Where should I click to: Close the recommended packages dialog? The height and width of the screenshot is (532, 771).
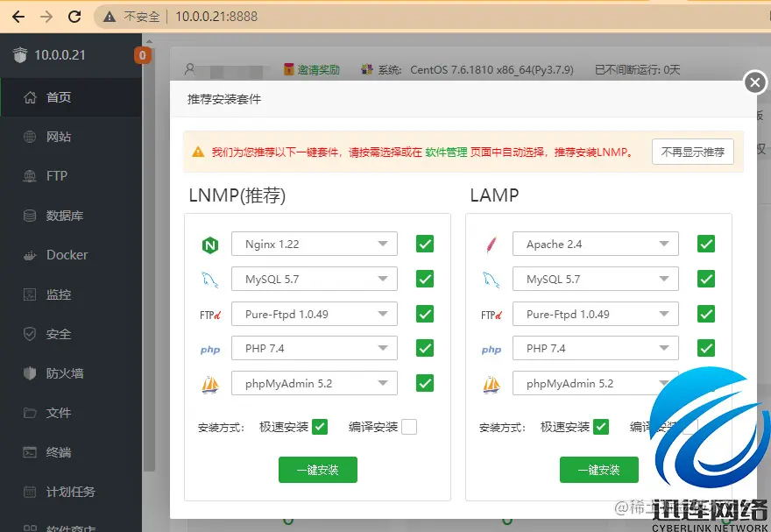(755, 82)
